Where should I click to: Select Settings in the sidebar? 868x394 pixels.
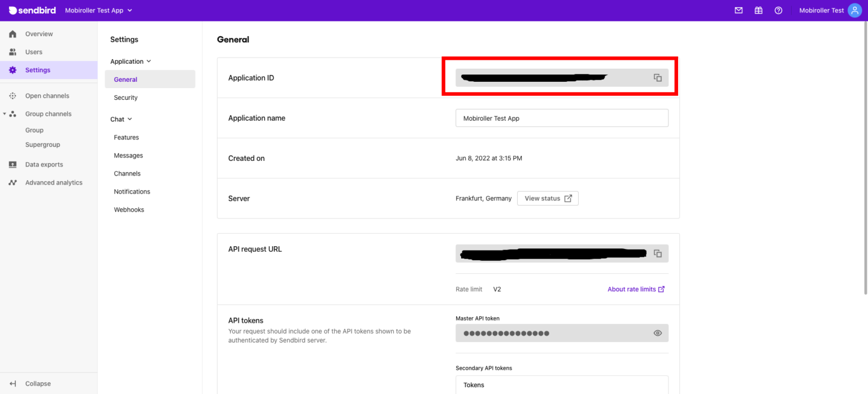(x=49, y=70)
